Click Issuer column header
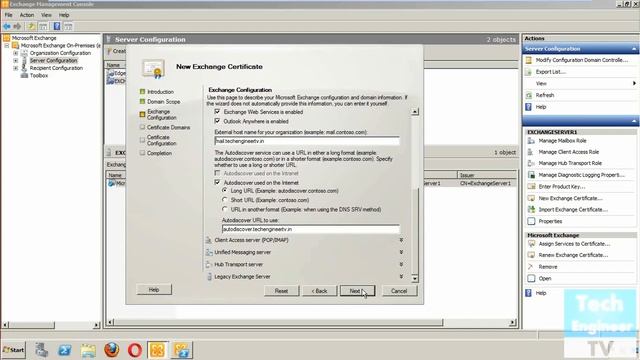 pyautogui.click(x=487, y=175)
